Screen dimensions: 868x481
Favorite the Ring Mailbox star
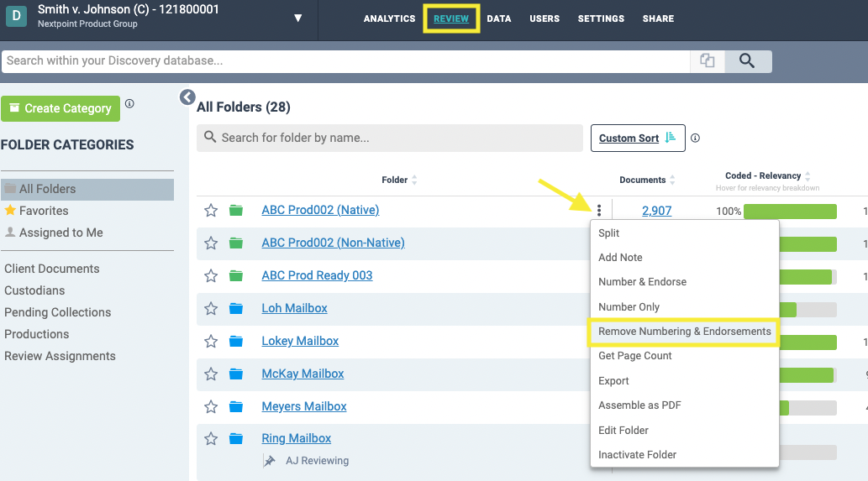(211, 438)
